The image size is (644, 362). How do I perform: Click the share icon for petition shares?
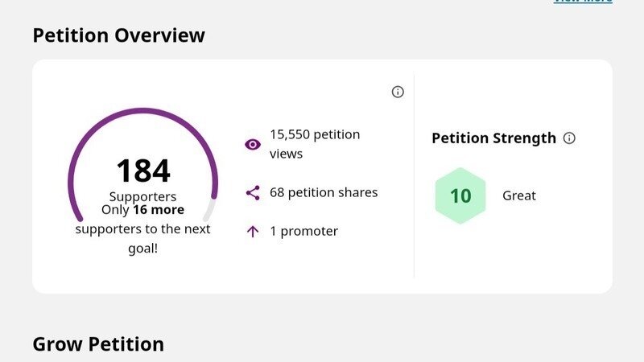click(x=253, y=192)
